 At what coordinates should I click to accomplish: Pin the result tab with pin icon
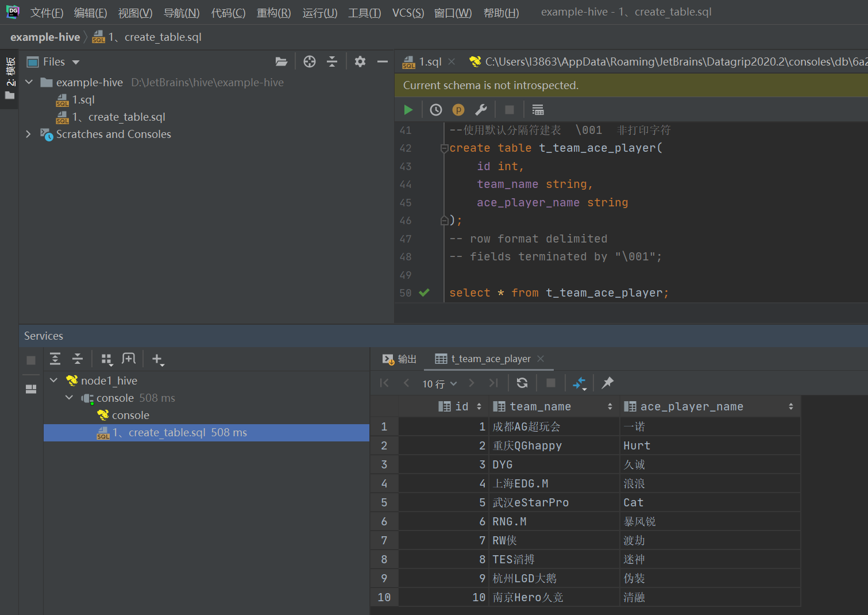pos(607,383)
